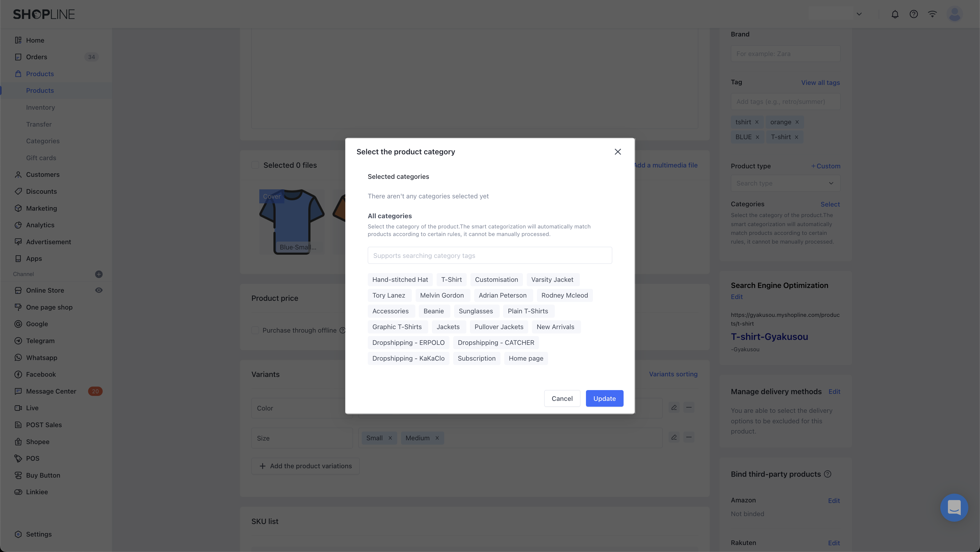Enable Purchase through offline checkbox
This screenshot has height=552, width=980.
pyautogui.click(x=255, y=330)
